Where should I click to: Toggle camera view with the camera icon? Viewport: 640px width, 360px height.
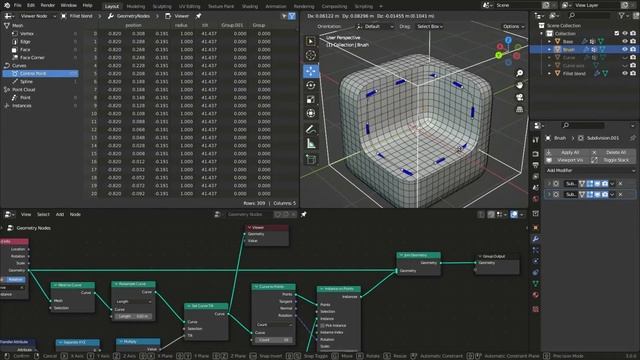point(519,97)
